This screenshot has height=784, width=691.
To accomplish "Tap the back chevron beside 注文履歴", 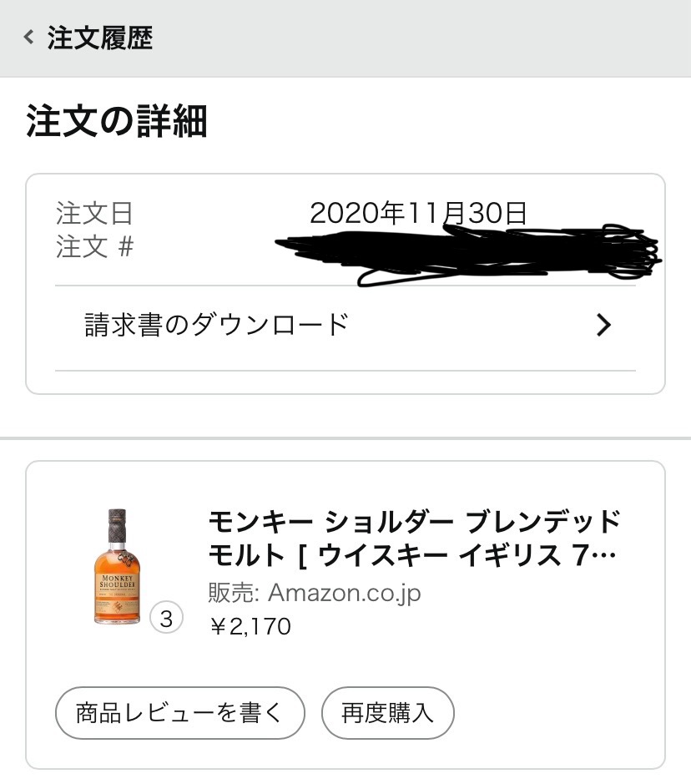I will [29, 38].
